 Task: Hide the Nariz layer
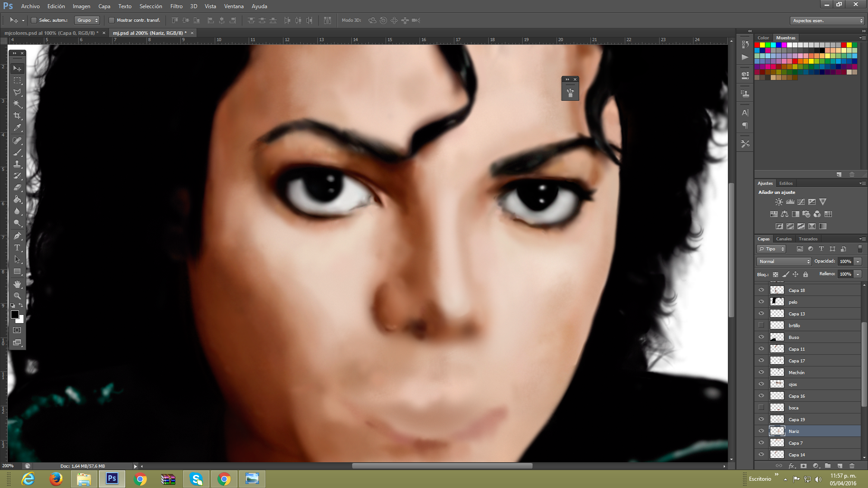[x=761, y=431]
